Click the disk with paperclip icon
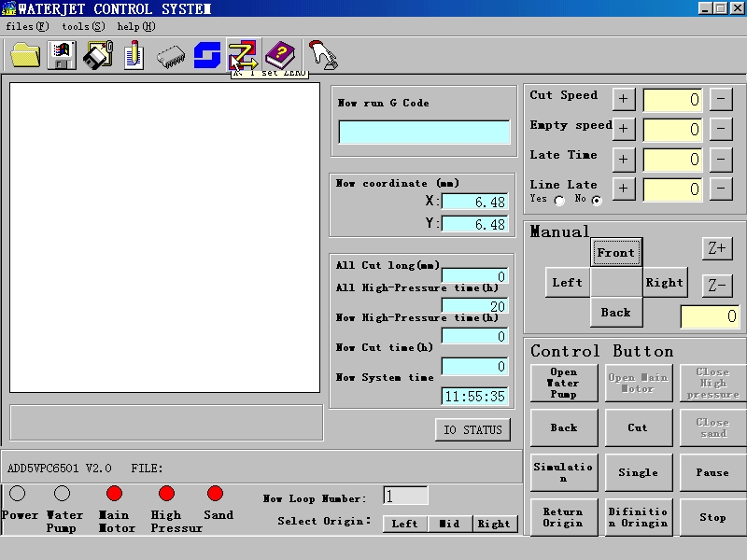The width and height of the screenshot is (747, 560). (97, 55)
